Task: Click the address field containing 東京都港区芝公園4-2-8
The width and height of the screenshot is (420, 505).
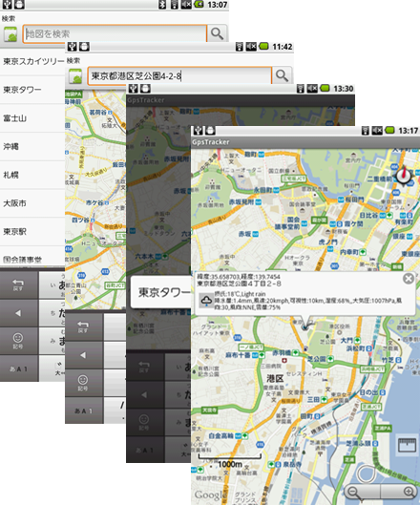Action: coord(179,75)
